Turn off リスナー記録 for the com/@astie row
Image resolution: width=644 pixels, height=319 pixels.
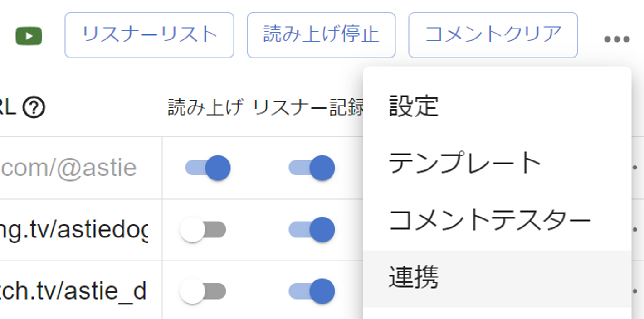(312, 168)
